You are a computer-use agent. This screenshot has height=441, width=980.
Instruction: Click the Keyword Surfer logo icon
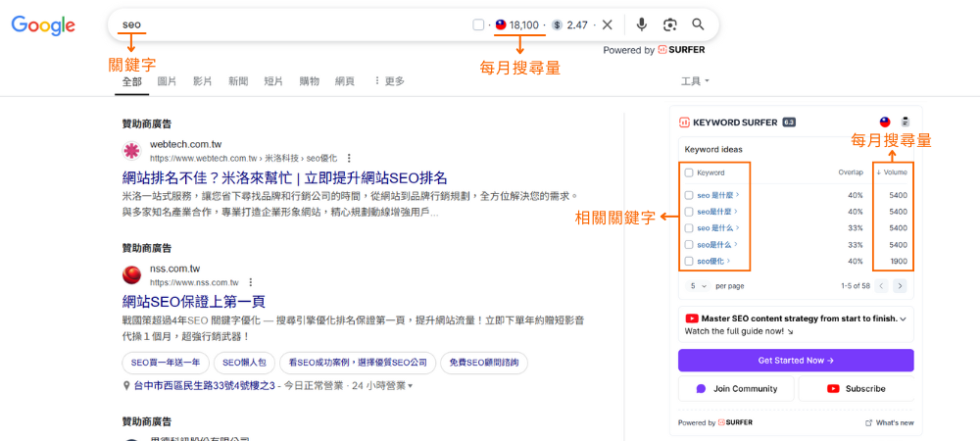pyautogui.click(x=684, y=122)
